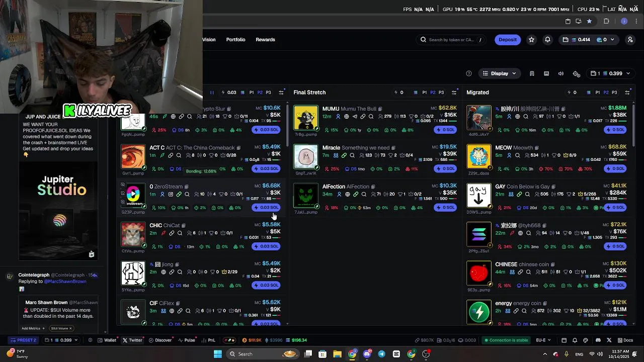Open the GAY Coin Below is Gay thumbnail
This screenshot has height=362, width=644.
point(478,196)
